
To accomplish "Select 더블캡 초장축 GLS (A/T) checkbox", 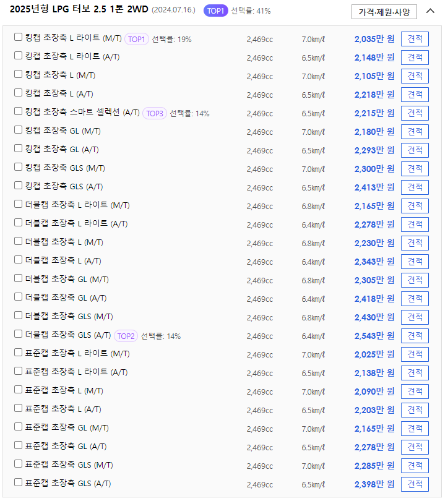I will tap(18, 334).
